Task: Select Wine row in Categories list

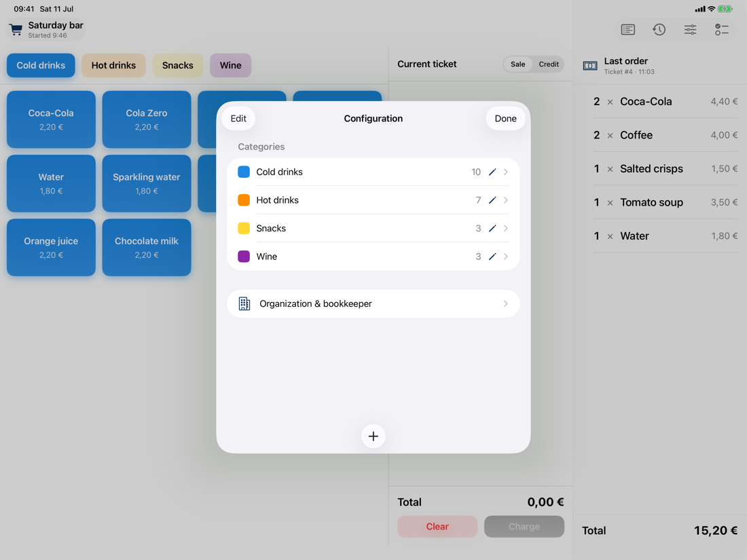Action: 373,256
